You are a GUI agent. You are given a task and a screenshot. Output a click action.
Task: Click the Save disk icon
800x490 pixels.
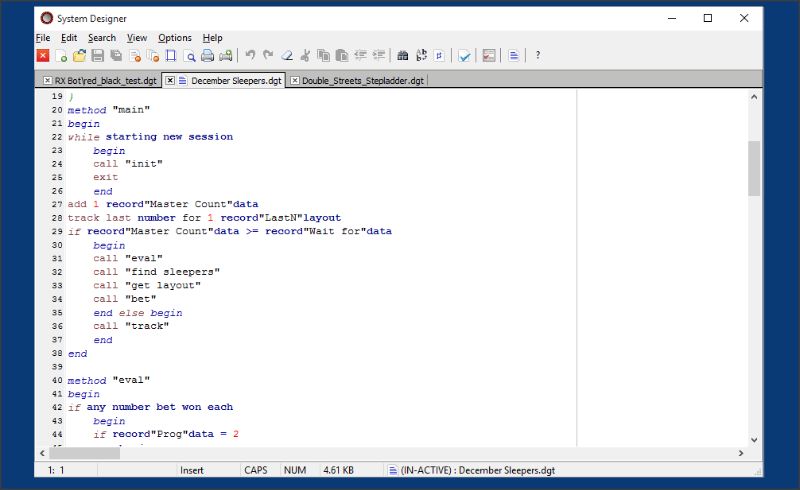click(x=97, y=56)
